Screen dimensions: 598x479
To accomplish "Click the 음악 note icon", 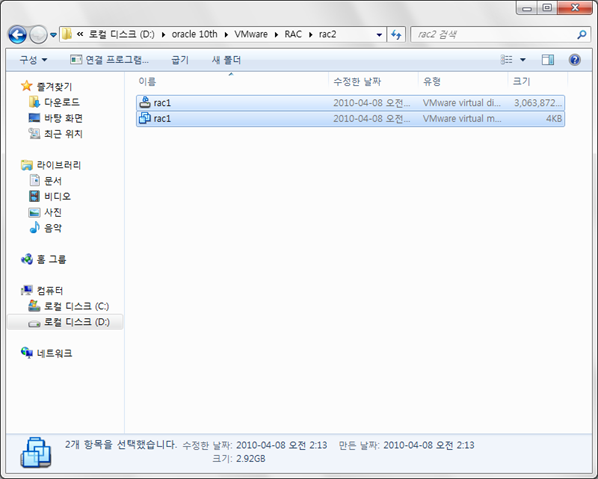I will [x=34, y=227].
